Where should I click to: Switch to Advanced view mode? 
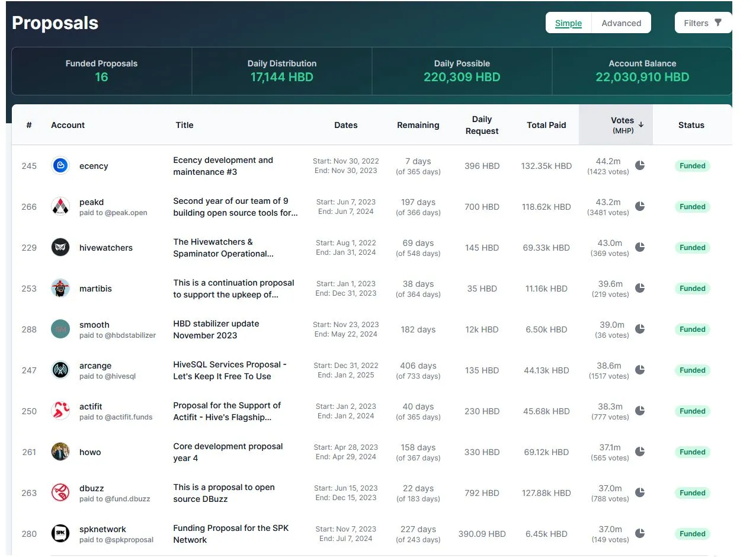[621, 23]
